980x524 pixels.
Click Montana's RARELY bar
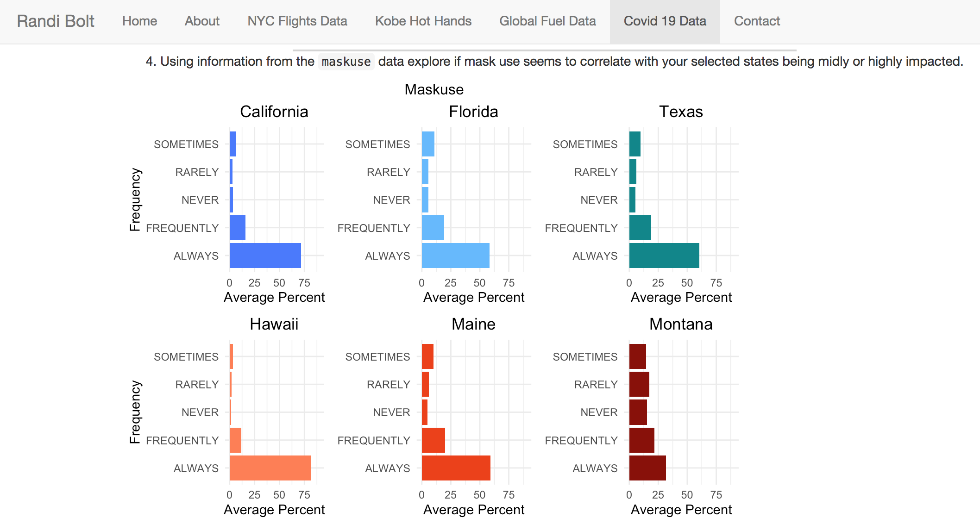pyautogui.click(x=639, y=384)
